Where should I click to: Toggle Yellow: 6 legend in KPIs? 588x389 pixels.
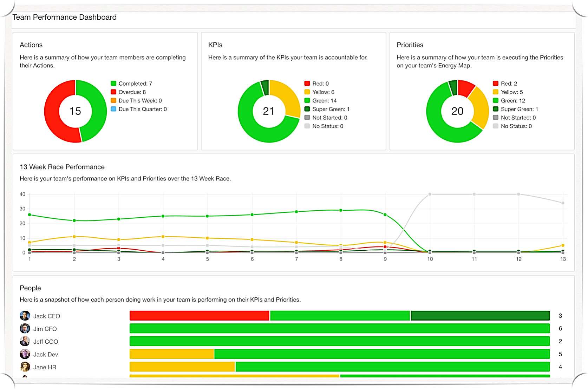[x=319, y=92]
